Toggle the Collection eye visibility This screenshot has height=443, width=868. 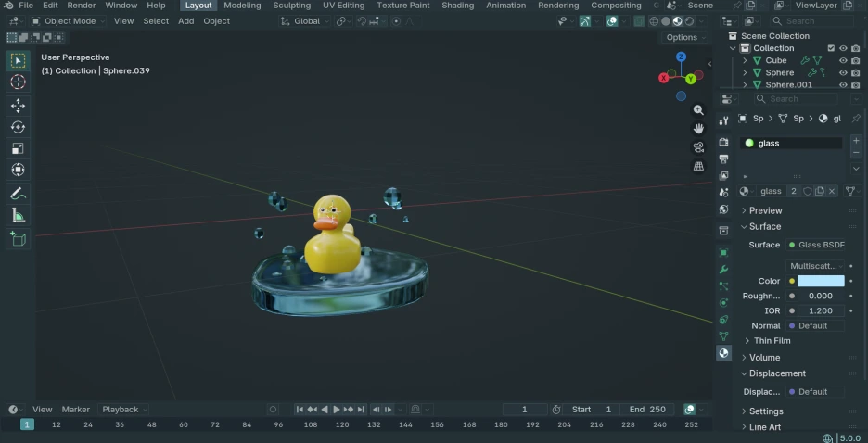tap(843, 49)
